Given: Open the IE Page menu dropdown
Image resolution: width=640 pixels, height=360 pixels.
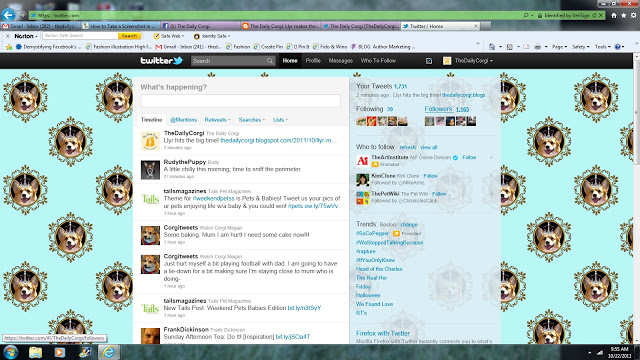Looking at the screenshot, I should coord(559,47).
